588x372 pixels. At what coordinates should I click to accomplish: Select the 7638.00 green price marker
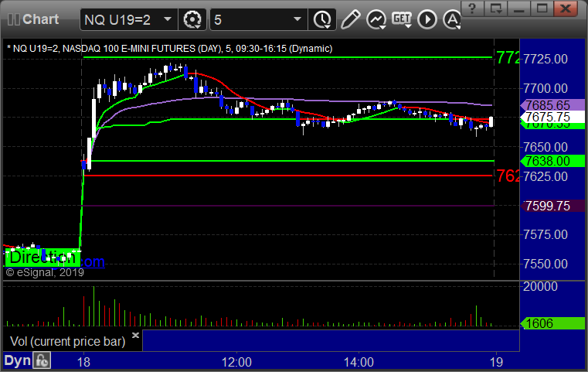pos(552,161)
